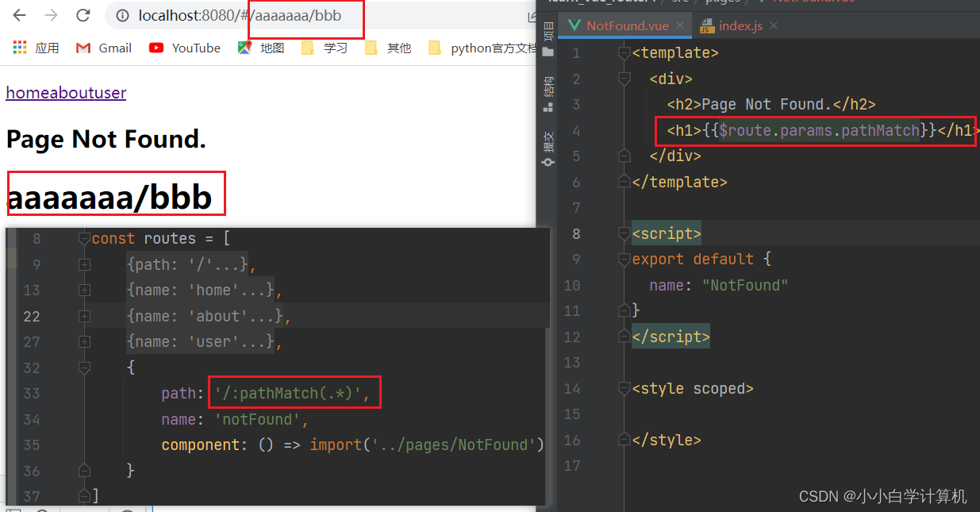Click fold marker at closing brace line 11
Image resolution: width=980 pixels, height=512 pixels.
coord(625,310)
